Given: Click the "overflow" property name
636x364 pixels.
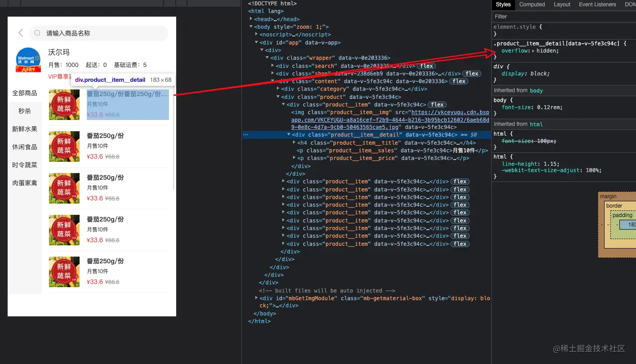Looking at the screenshot, I should [515, 51].
